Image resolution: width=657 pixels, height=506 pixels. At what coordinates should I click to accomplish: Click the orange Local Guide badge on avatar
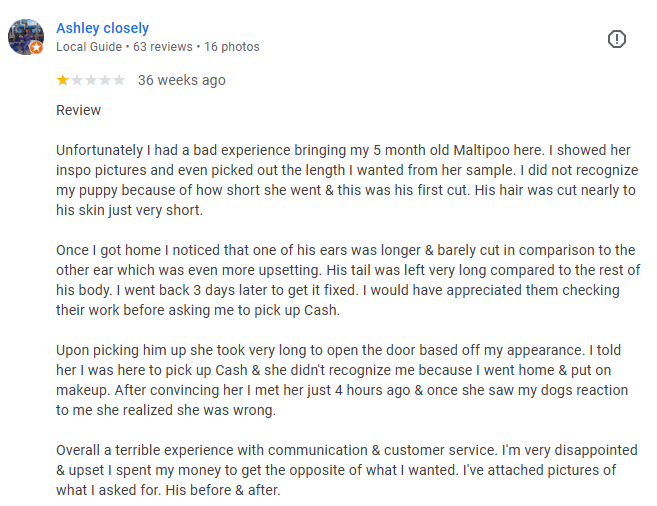click(37, 48)
